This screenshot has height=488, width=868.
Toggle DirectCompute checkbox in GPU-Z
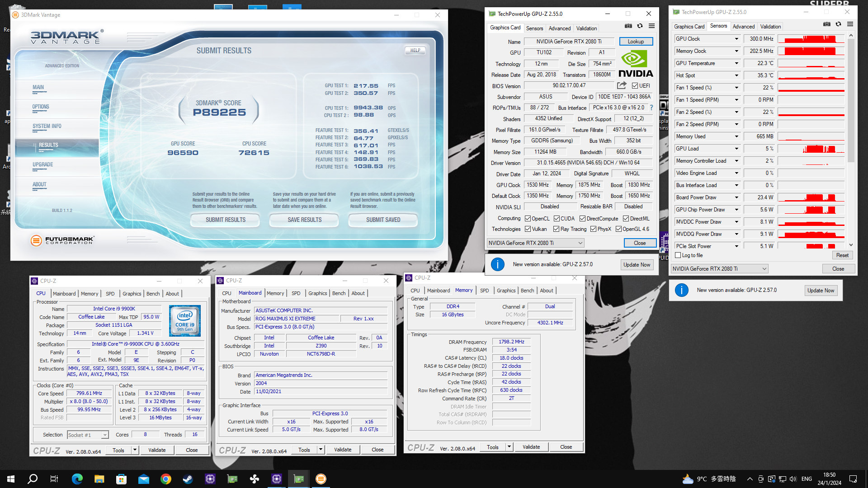click(x=583, y=219)
